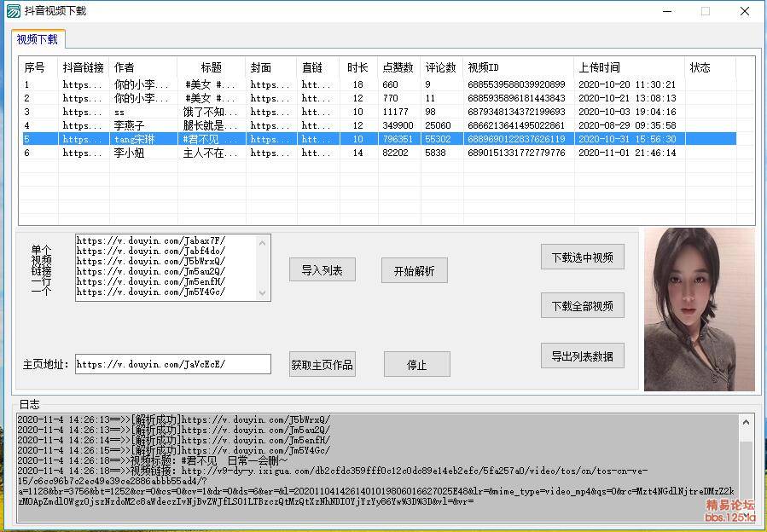Click upload time 2020-10-03 19:04:16
This screenshot has height=532, width=767.
pos(627,112)
